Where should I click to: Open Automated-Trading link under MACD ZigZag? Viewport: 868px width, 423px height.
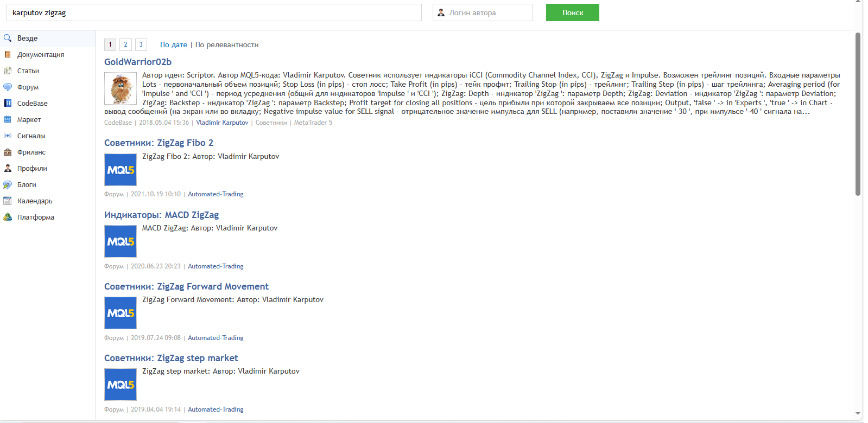(x=216, y=266)
